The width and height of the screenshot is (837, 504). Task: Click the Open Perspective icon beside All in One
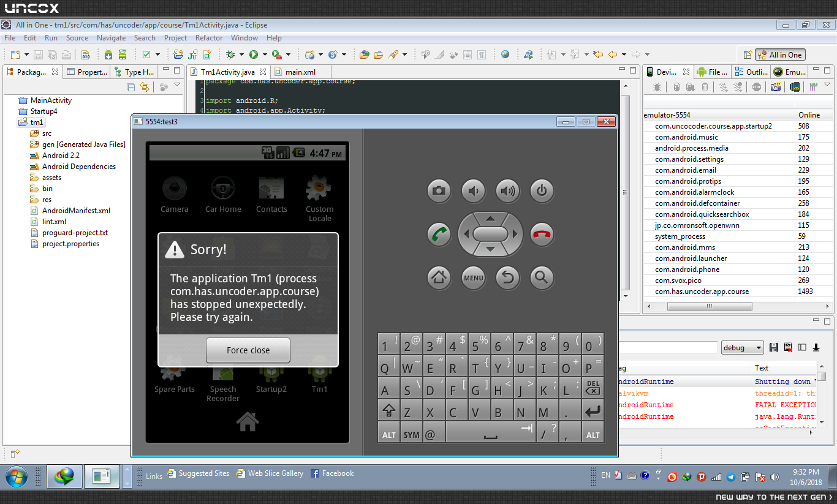coord(747,55)
